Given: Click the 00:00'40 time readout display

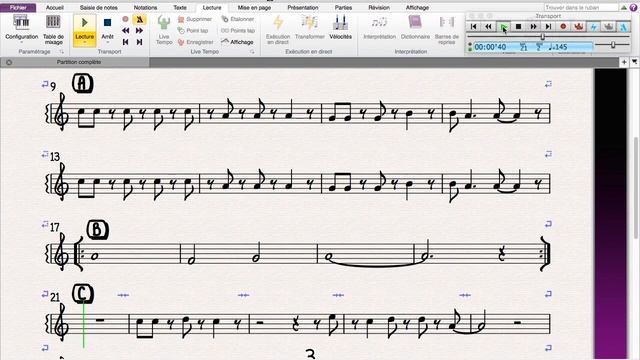Looking at the screenshot, I should click(491, 47).
